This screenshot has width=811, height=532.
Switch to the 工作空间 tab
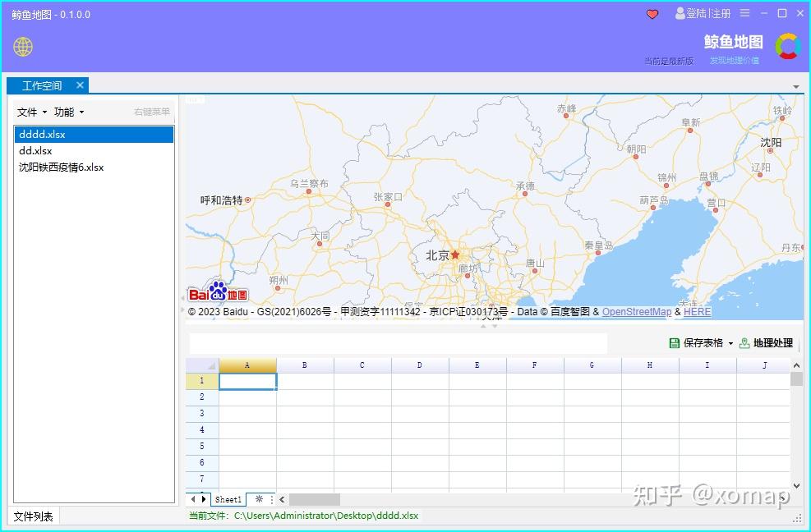click(42, 85)
